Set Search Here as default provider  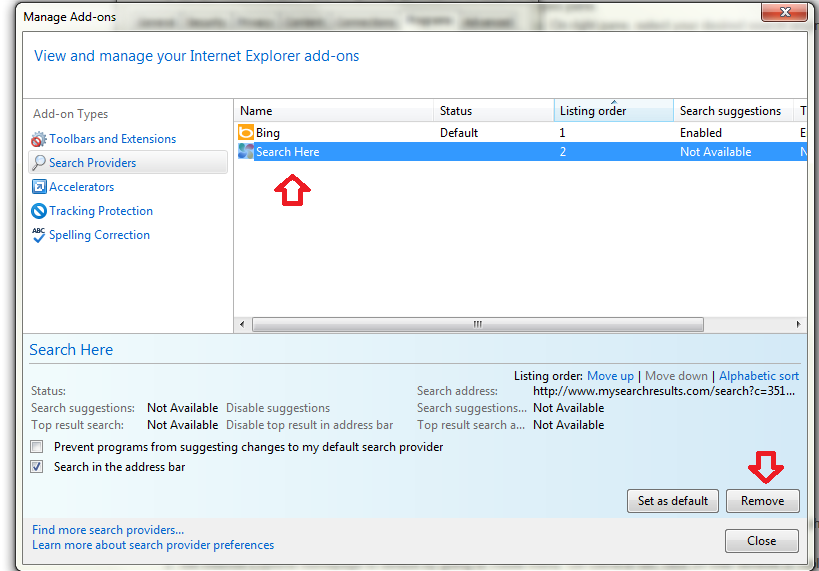pos(673,501)
